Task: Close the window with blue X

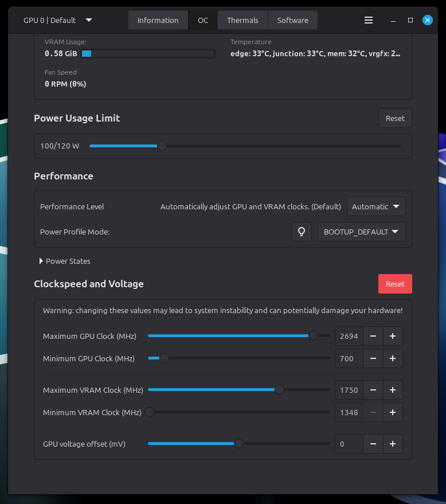Action: pyautogui.click(x=427, y=20)
